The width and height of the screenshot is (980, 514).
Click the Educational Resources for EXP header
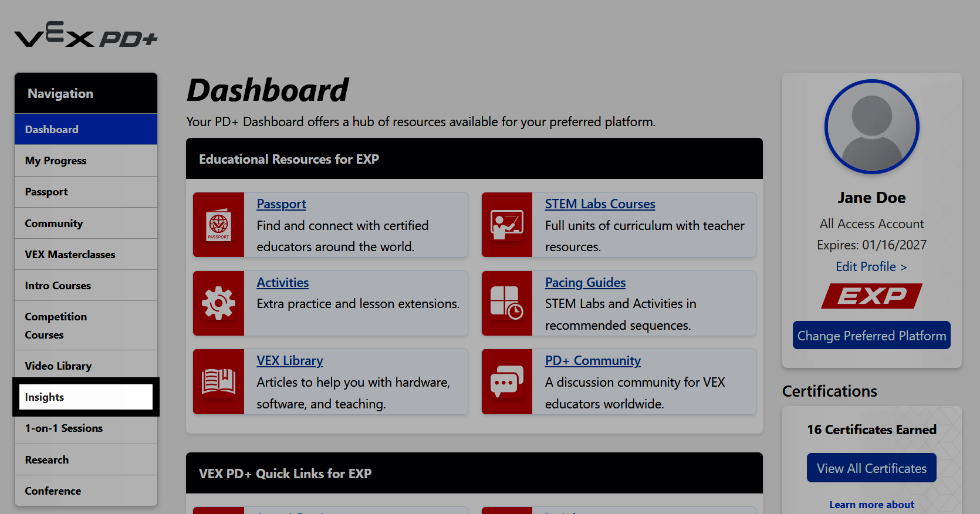point(474,158)
